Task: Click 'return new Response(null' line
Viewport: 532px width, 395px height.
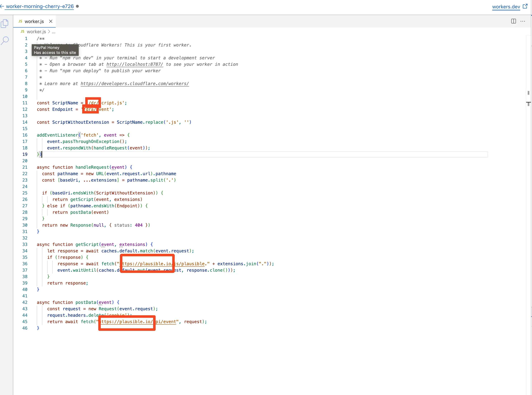Action: 96,225
